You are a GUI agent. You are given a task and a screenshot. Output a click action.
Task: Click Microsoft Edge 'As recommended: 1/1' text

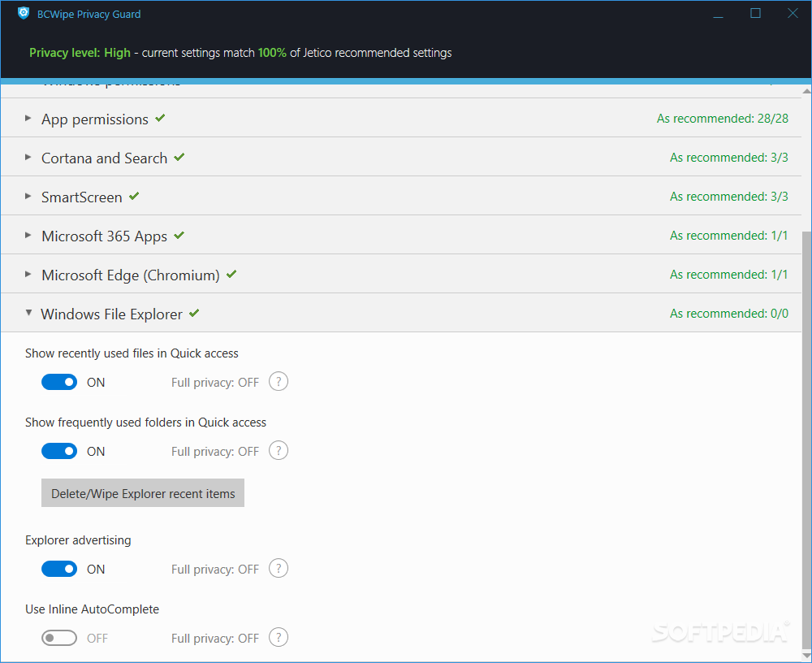(728, 275)
